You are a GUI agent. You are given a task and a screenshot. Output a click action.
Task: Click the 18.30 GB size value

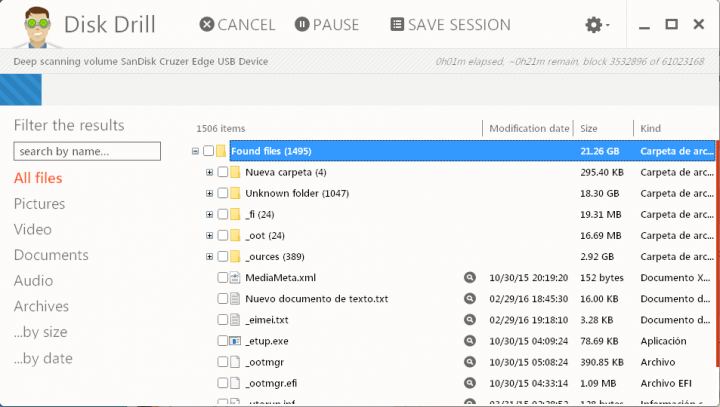[600, 193]
